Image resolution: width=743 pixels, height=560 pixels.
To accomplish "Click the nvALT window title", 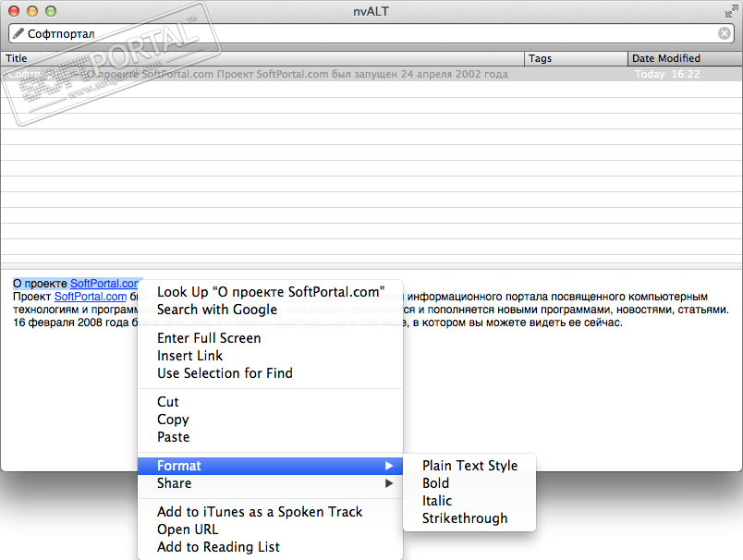I will click(x=371, y=11).
